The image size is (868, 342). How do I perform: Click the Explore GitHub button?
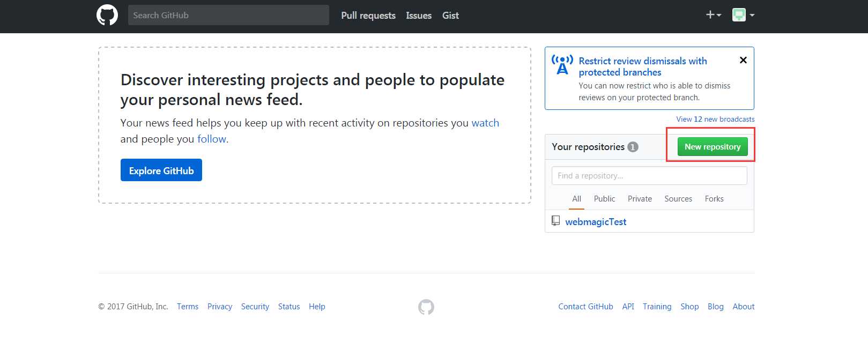coord(161,170)
